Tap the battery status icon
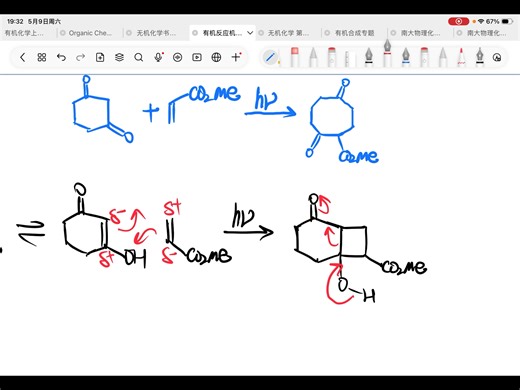 (x=507, y=21)
